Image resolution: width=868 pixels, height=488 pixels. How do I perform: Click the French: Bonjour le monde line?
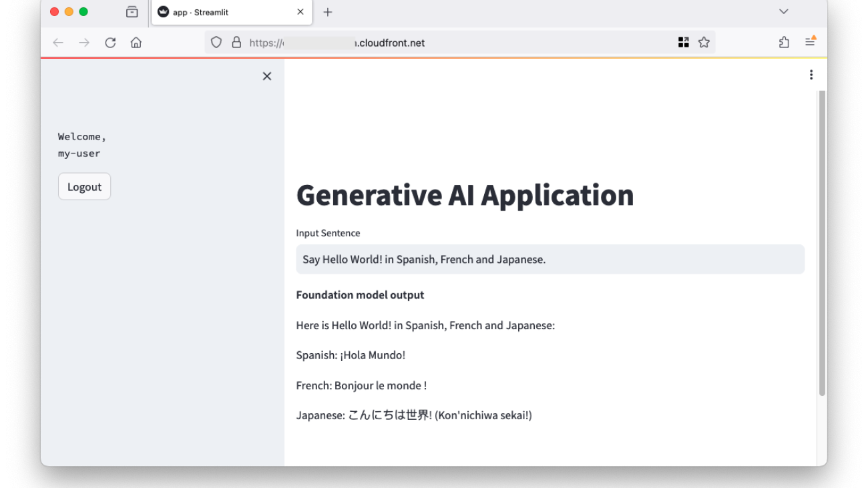(x=361, y=386)
